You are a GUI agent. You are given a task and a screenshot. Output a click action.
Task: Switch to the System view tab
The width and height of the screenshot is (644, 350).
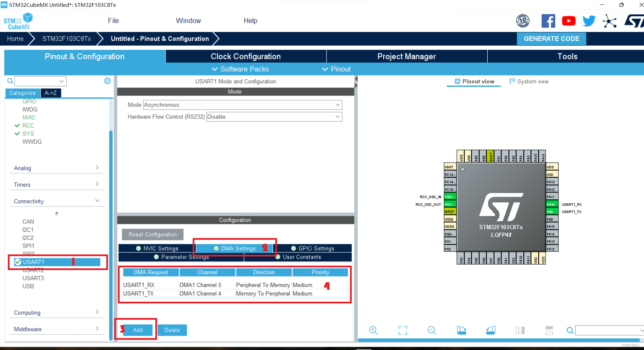529,81
